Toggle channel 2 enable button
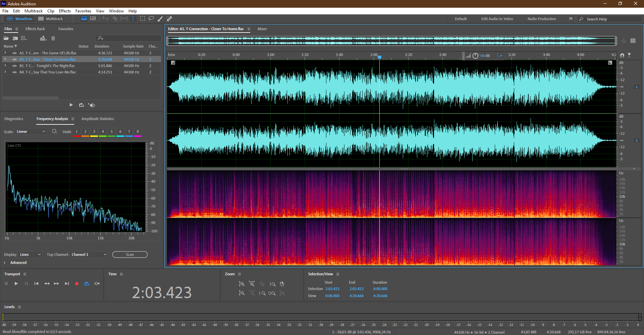 point(636,141)
